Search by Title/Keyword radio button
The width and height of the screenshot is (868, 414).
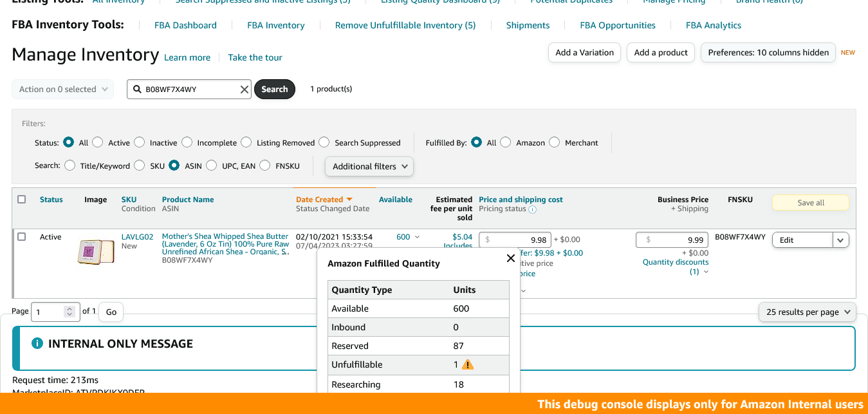[x=70, y=165]
